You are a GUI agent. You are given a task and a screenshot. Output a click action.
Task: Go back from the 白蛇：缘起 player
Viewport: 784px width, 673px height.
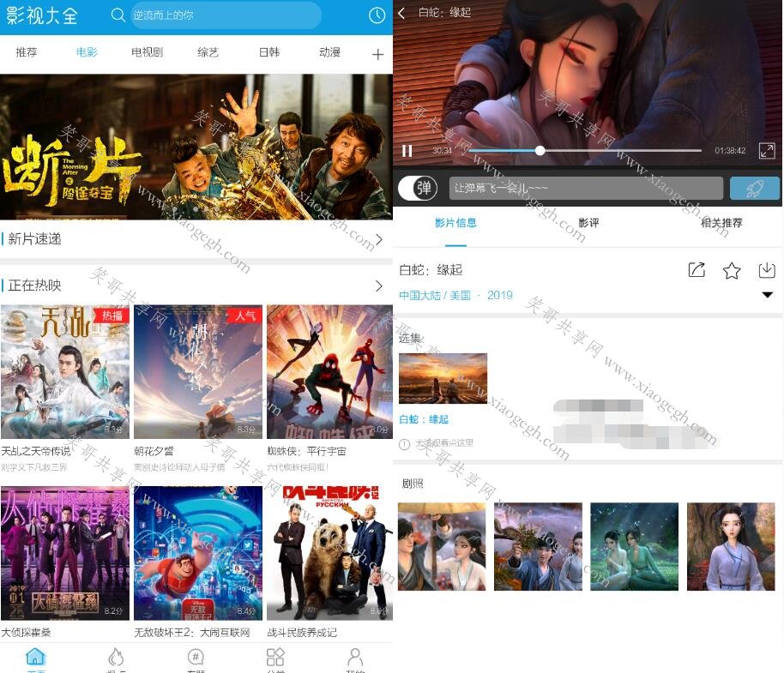pyautogui.click(x=401, y=13)
